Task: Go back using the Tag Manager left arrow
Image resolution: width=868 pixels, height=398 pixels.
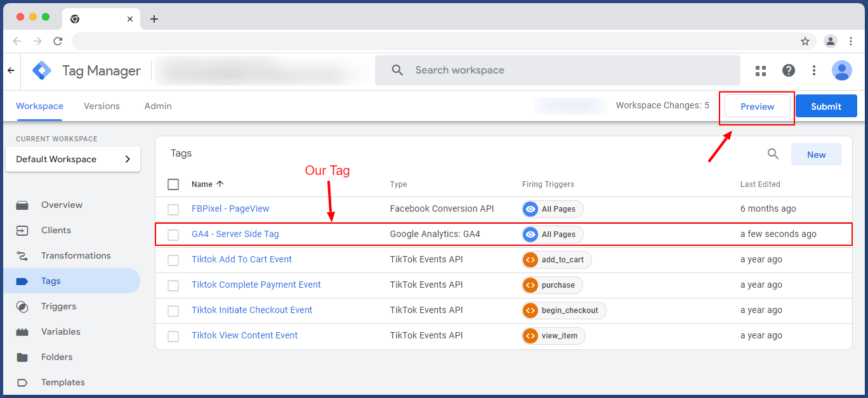Action: tap(11, 70)
